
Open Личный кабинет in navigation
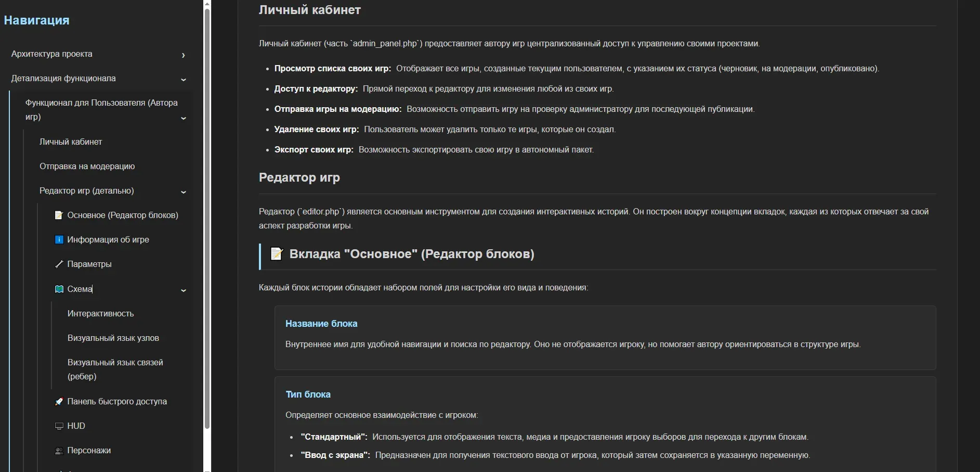pyautogui.click(x=71, y=142)
